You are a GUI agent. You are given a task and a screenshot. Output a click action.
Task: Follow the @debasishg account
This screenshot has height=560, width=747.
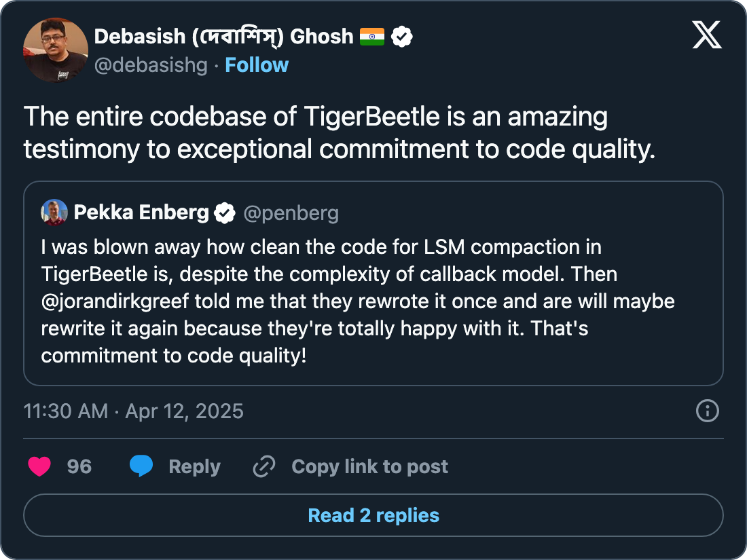(x=257, y=65)
